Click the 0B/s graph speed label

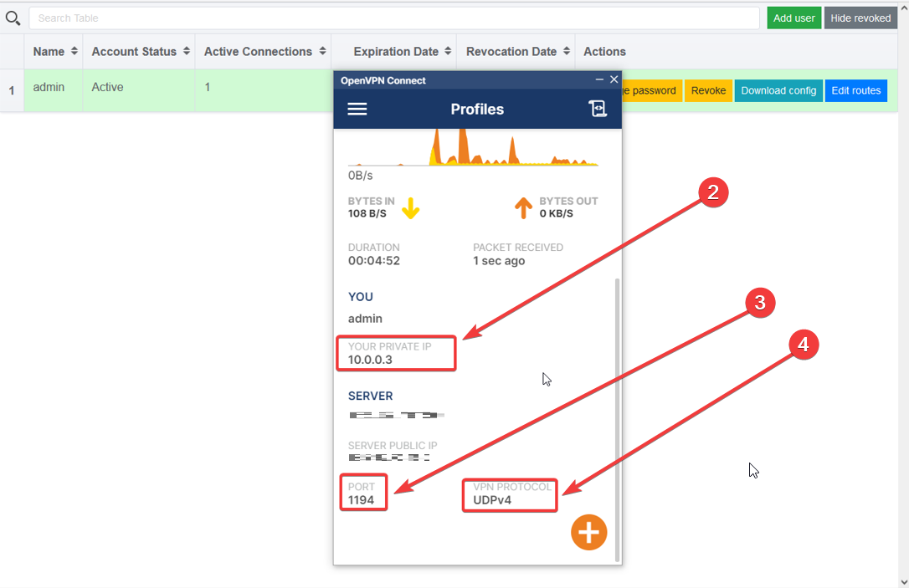(x=360, y=176)
